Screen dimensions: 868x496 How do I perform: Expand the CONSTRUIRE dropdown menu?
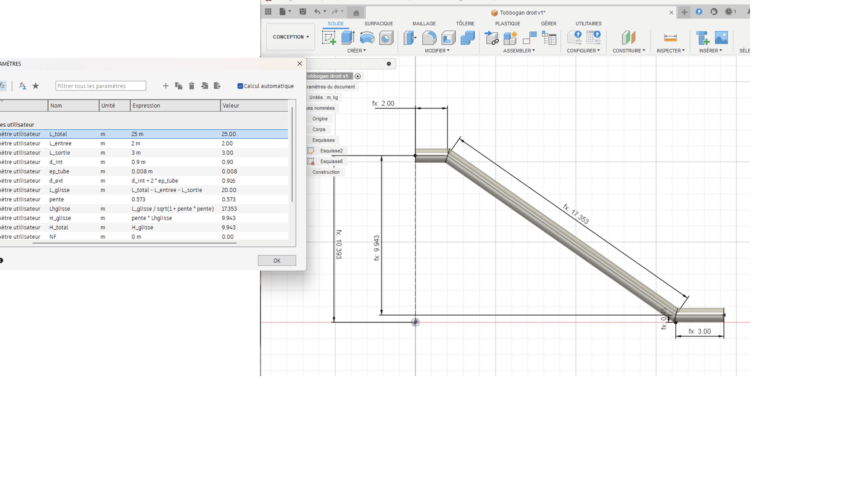point(628,51)
